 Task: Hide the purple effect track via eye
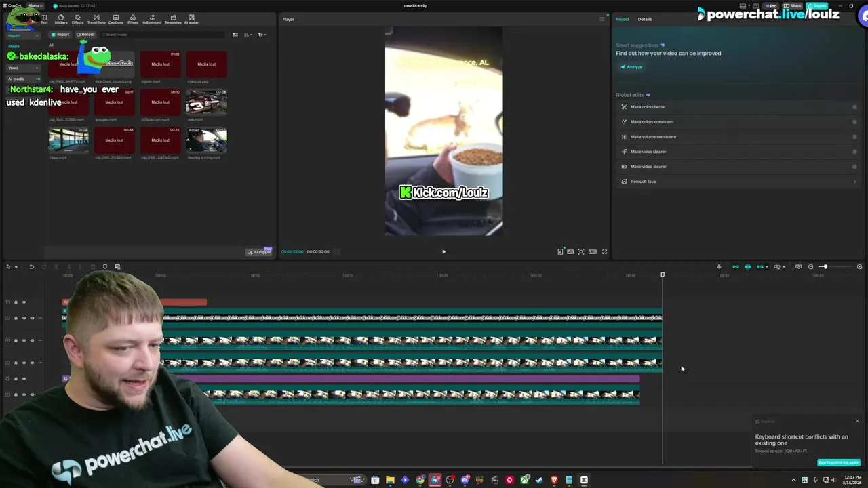24,379
